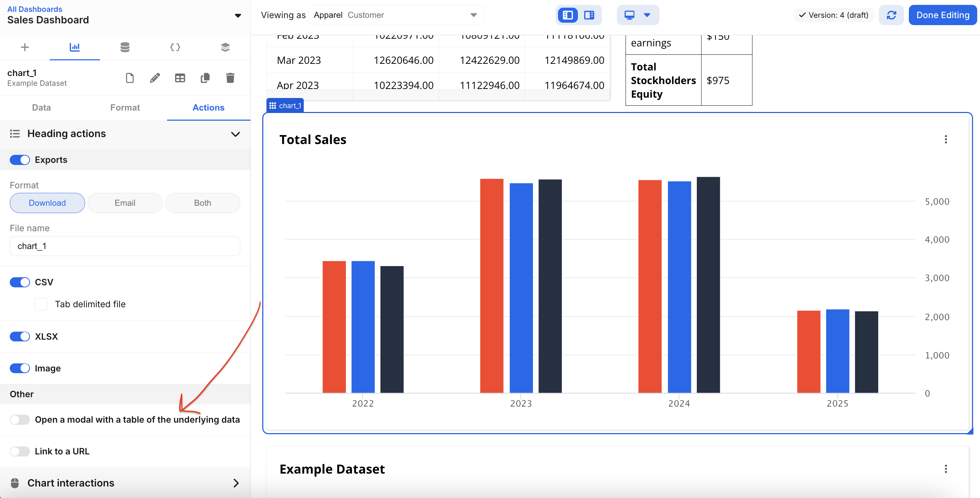Enable Link to a URL toggle
The height and width of the screenshot is (498, 980).
pyautogui.click(x=20, y=451)
